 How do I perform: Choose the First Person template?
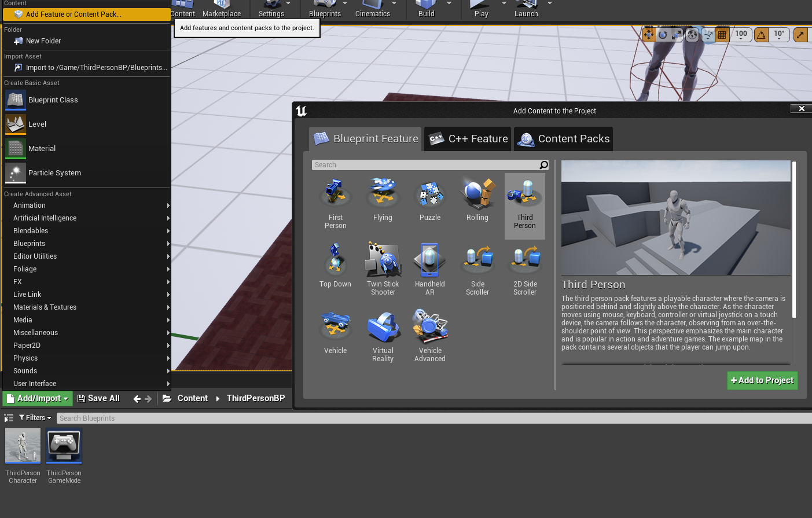[x=336, y=205]
